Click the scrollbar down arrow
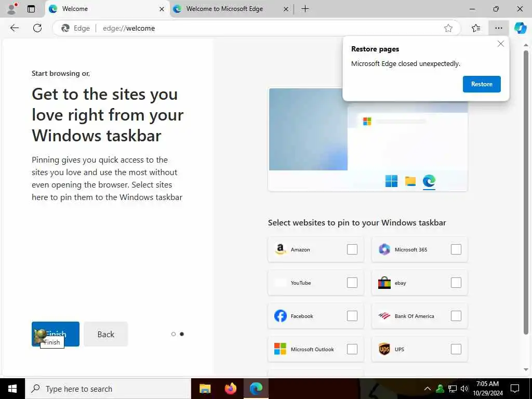Viewport: 532px width, 399px height. 526,369
